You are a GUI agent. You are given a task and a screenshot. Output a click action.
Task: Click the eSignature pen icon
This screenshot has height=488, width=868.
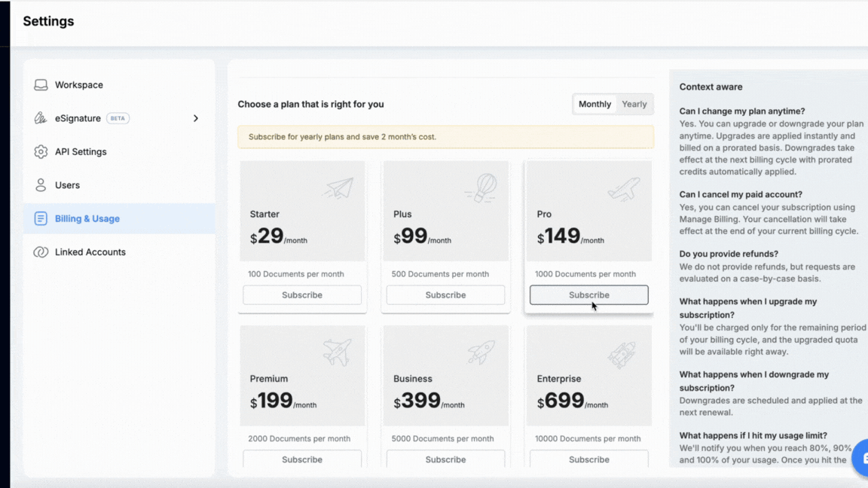(x=41, y=118)
